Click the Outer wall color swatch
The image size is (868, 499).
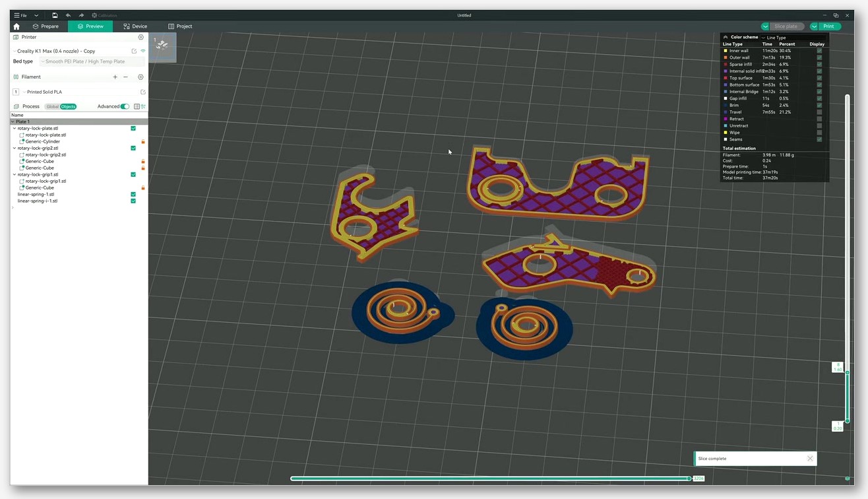726,57
